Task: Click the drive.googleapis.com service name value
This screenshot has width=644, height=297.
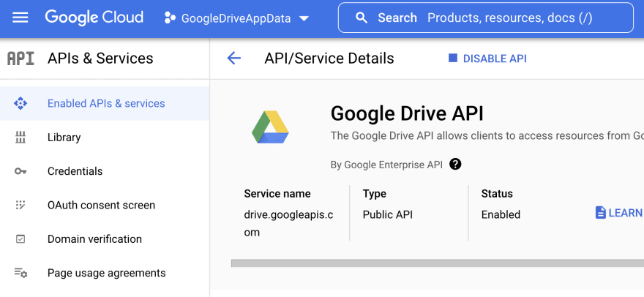Action: [x=289, y=223]
